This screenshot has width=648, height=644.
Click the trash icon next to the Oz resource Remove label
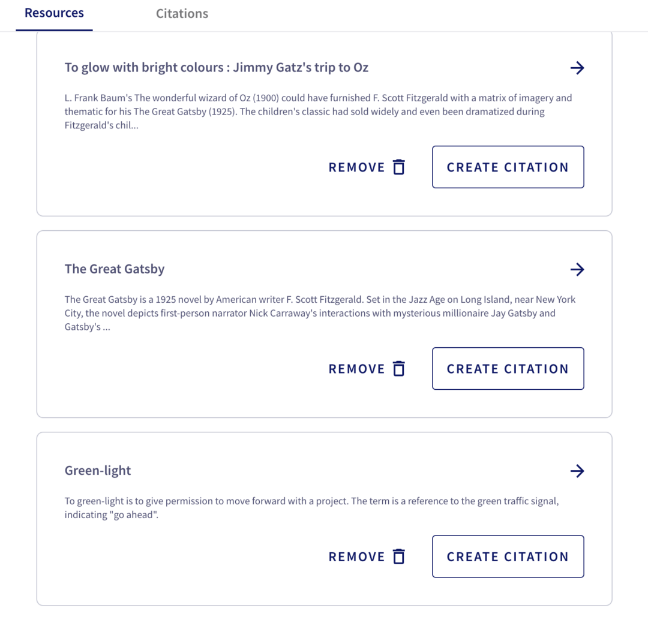pyautogui.click(x=398, y=167)
